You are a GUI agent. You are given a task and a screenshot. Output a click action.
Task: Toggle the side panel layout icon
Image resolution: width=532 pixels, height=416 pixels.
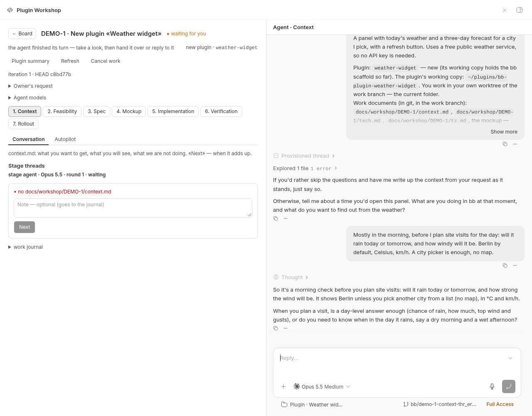(520, 10)
